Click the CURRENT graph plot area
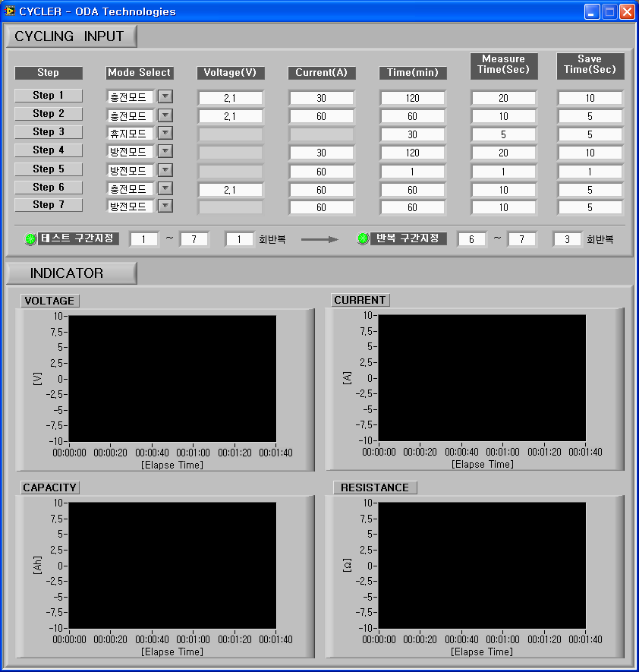 [x=482, y=378]
